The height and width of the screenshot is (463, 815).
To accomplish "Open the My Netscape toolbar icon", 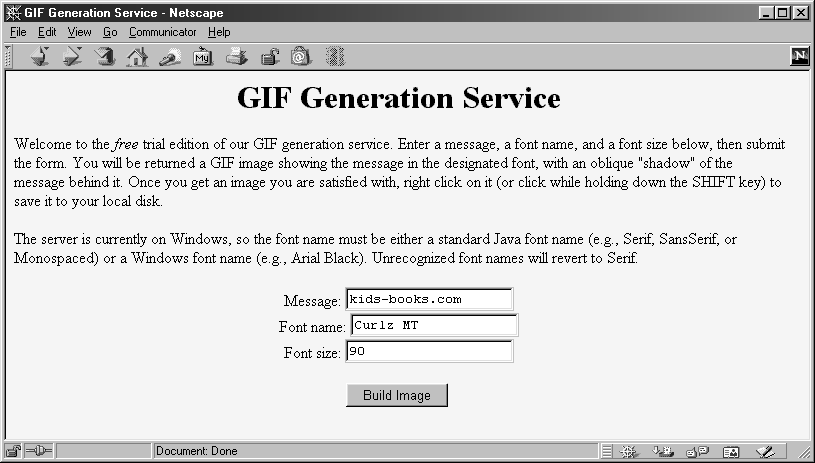I will pyautogui.click(x=202, y=57).
